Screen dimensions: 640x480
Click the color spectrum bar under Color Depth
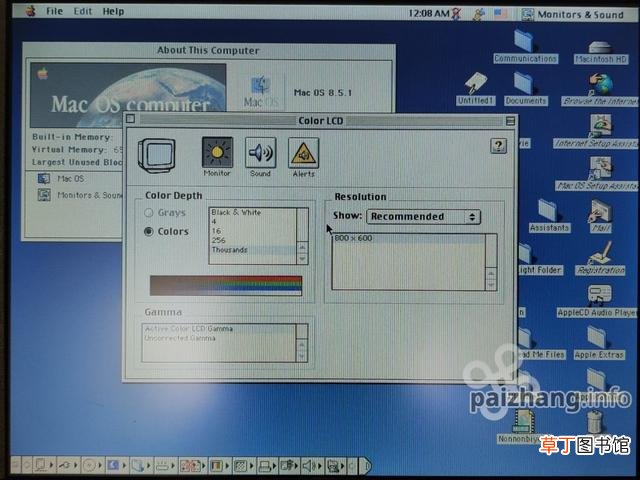point(226,285)
